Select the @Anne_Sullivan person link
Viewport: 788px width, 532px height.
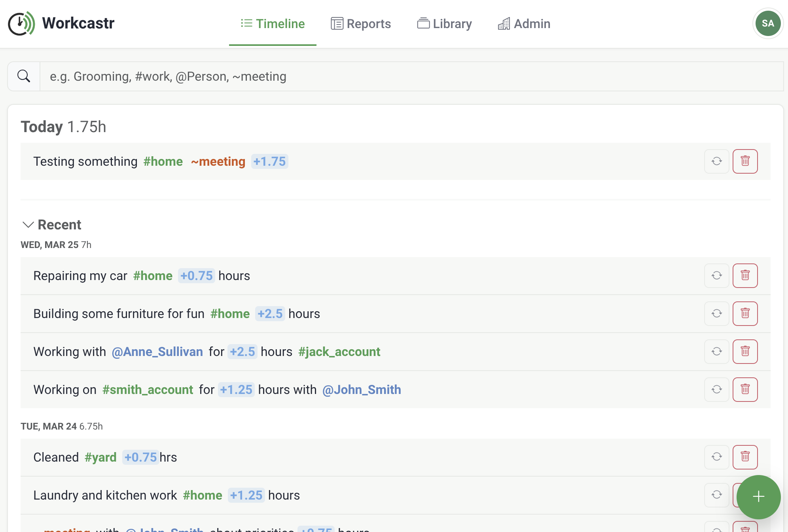pos(158,352)
